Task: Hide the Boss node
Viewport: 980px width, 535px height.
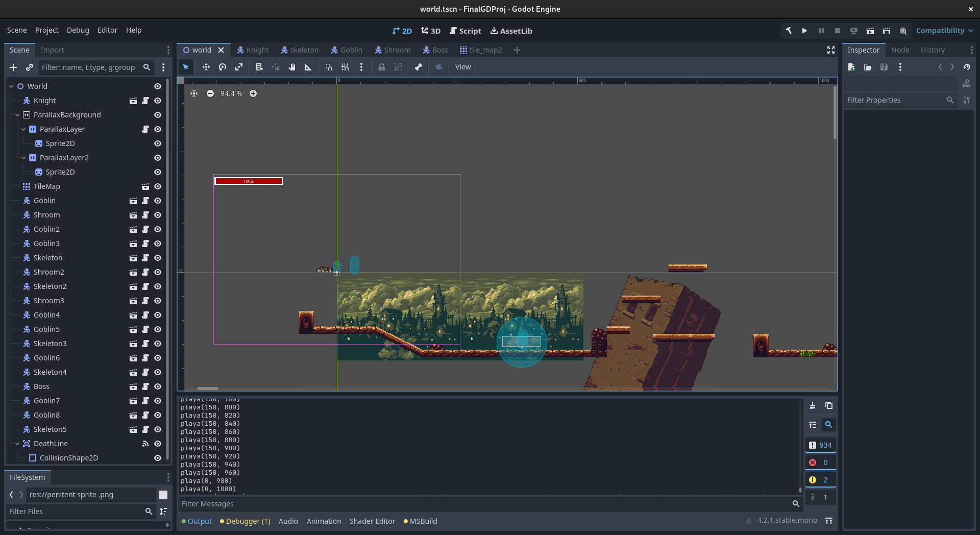Action: click(x=158, y=386)
